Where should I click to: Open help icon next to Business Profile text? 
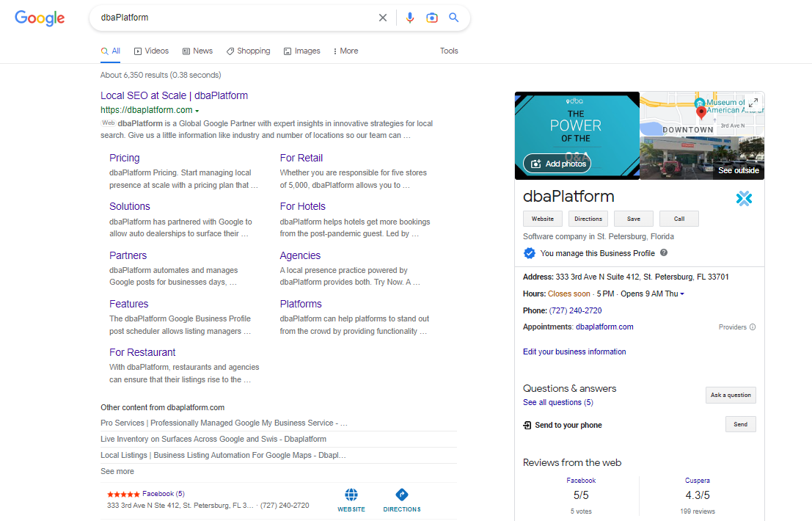pyautogui.click(x=664, y=252)
